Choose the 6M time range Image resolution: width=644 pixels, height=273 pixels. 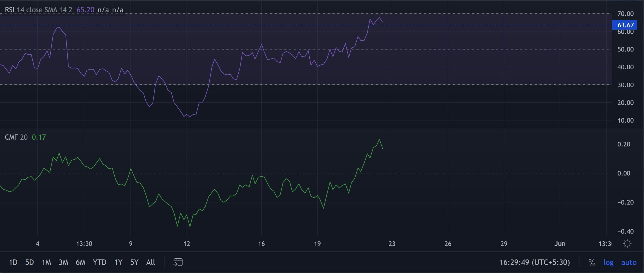click(80, 262)
